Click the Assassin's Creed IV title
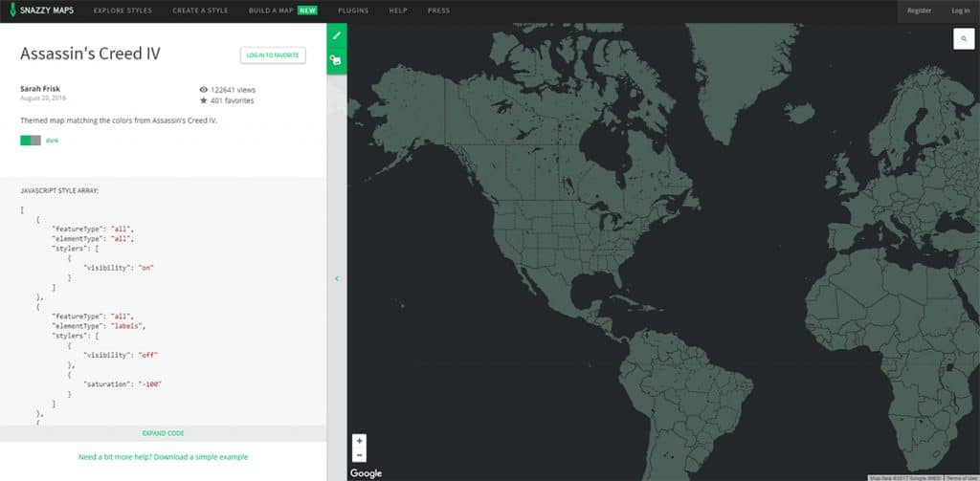 click(90, 54)
